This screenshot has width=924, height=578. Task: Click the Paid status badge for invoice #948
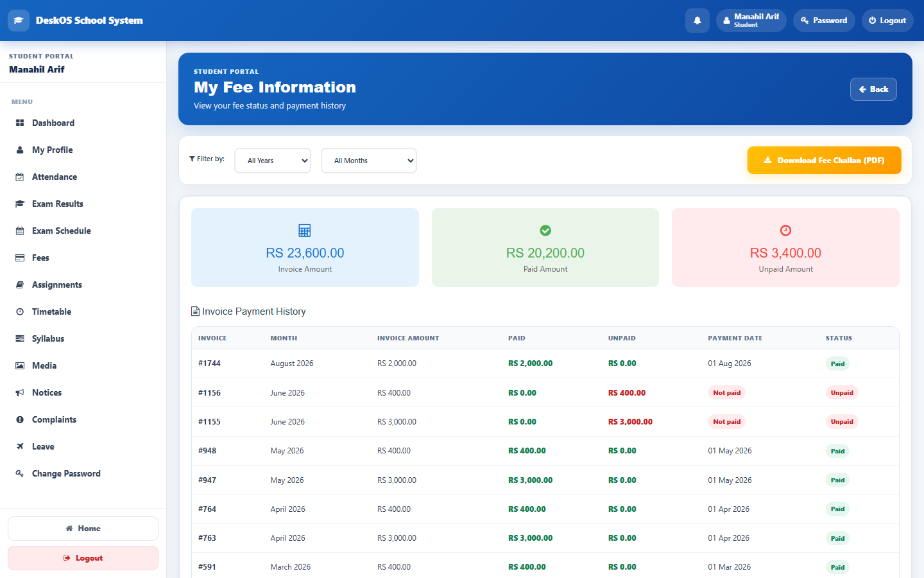[x=837, y=451]
